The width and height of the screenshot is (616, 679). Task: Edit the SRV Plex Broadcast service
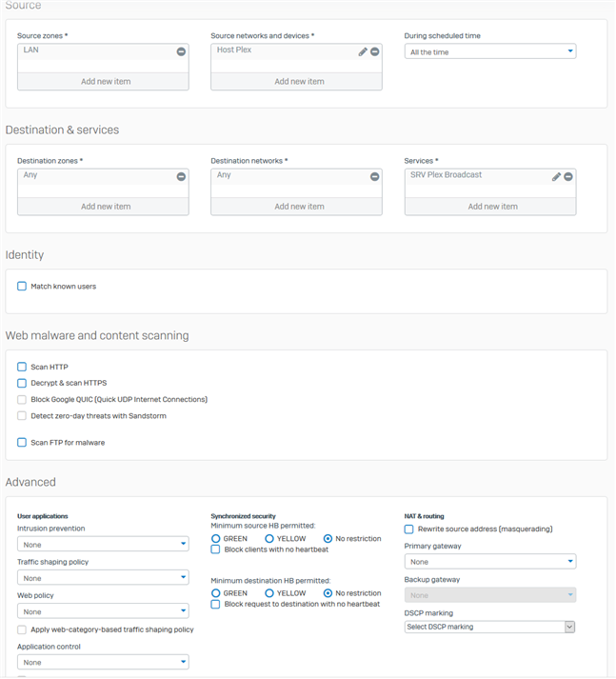pos(556,176)
